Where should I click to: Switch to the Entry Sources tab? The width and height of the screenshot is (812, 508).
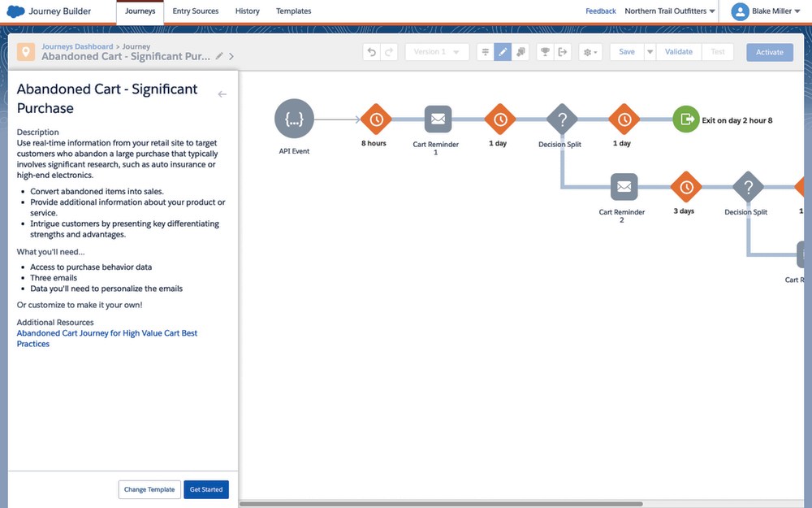tap(195, 11)
